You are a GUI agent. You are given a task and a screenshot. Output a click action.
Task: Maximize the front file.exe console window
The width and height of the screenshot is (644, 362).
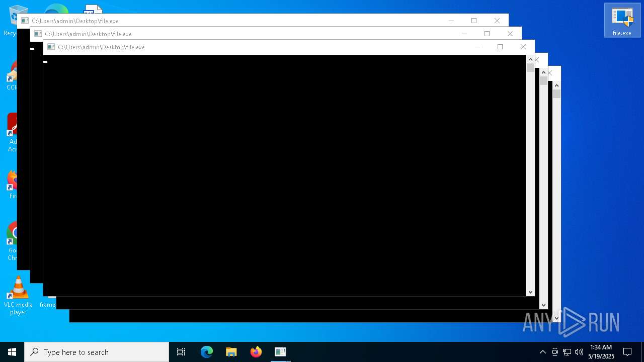500,47
